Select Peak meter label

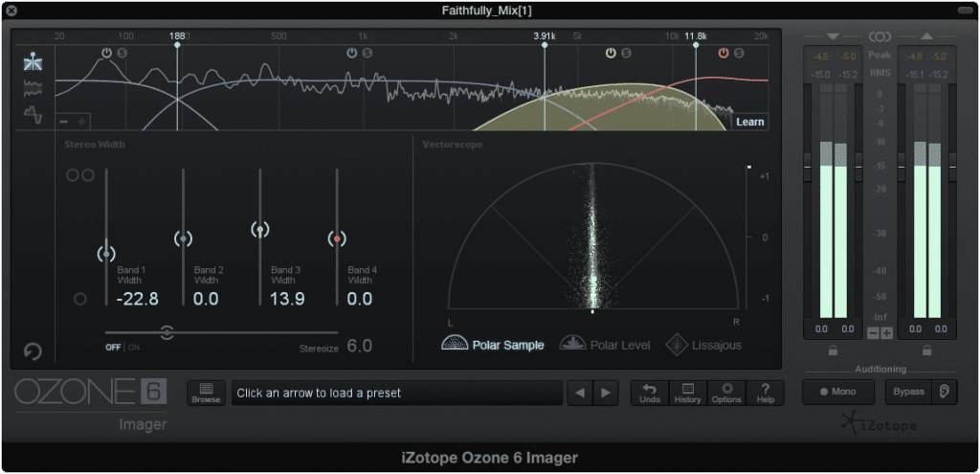(880, 55)
